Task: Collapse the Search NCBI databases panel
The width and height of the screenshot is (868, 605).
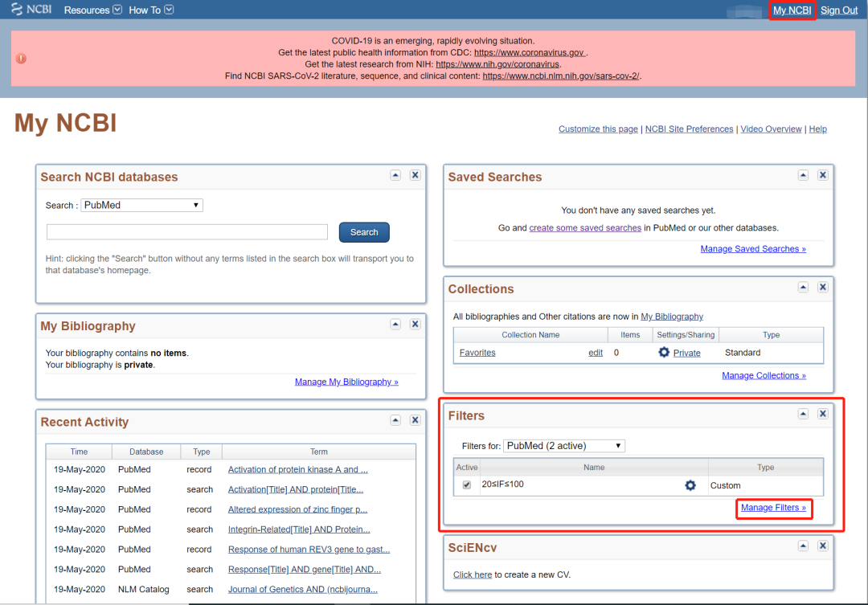Action: coord(395,174)
